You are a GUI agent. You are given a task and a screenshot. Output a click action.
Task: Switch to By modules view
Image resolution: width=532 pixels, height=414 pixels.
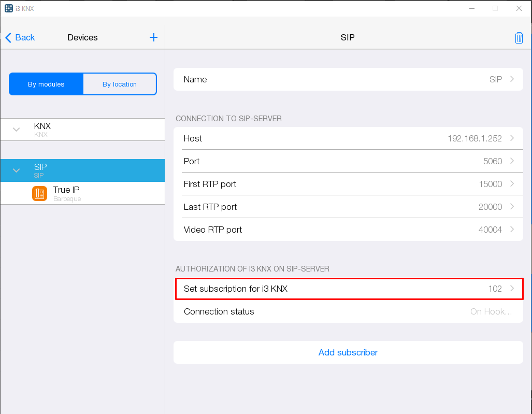click(x=46, y=84)
